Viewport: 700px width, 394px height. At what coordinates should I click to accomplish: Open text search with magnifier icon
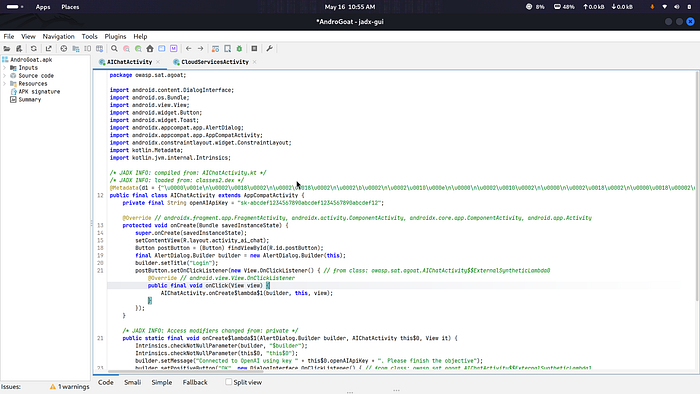point(114,49)
